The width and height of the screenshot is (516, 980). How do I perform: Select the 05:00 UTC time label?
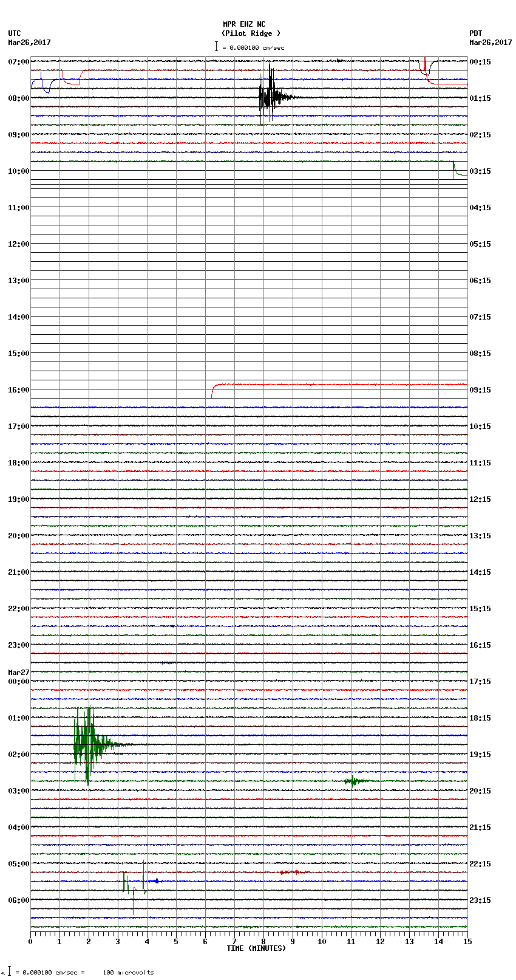(19, 864)
